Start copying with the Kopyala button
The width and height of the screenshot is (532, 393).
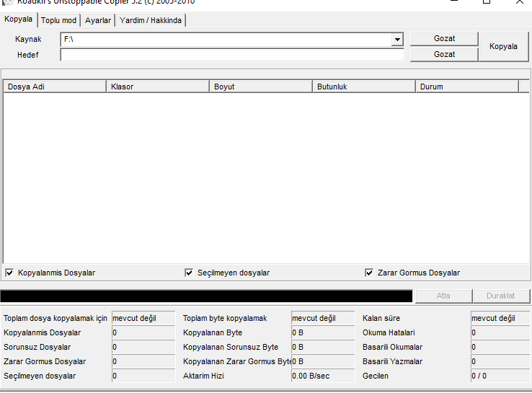pos(503,46)
